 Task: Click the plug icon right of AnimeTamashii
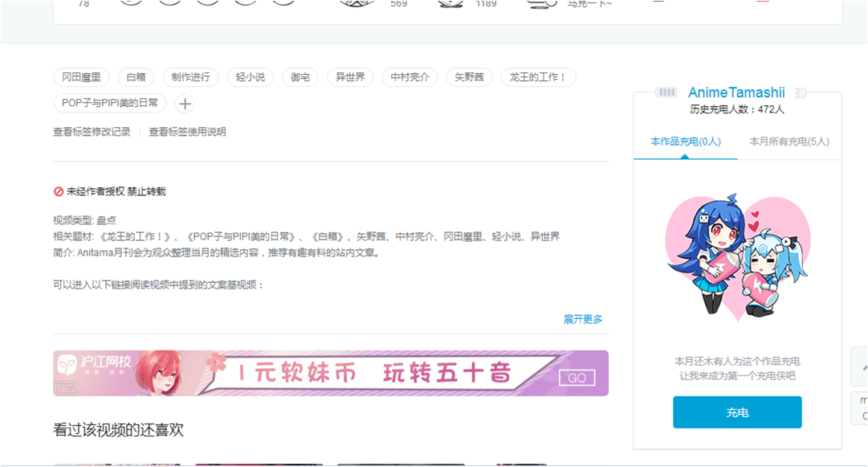(800, 92)
